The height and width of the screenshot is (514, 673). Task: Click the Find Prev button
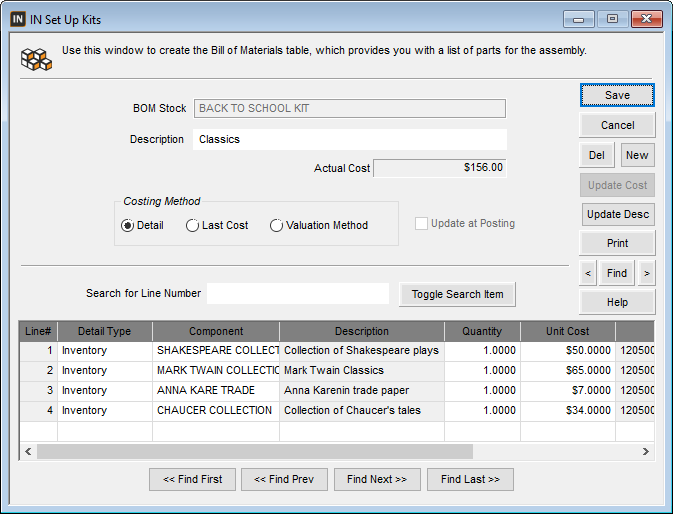tap(284, 479)
